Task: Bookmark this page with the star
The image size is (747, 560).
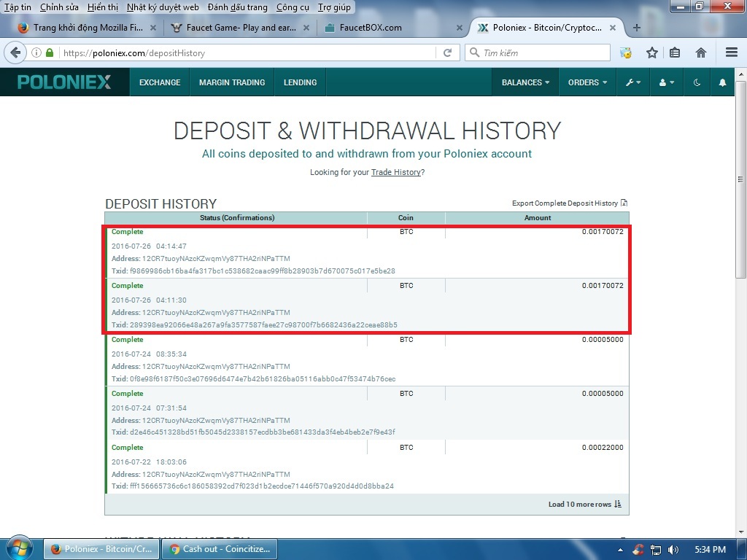Action: point(651,52)
